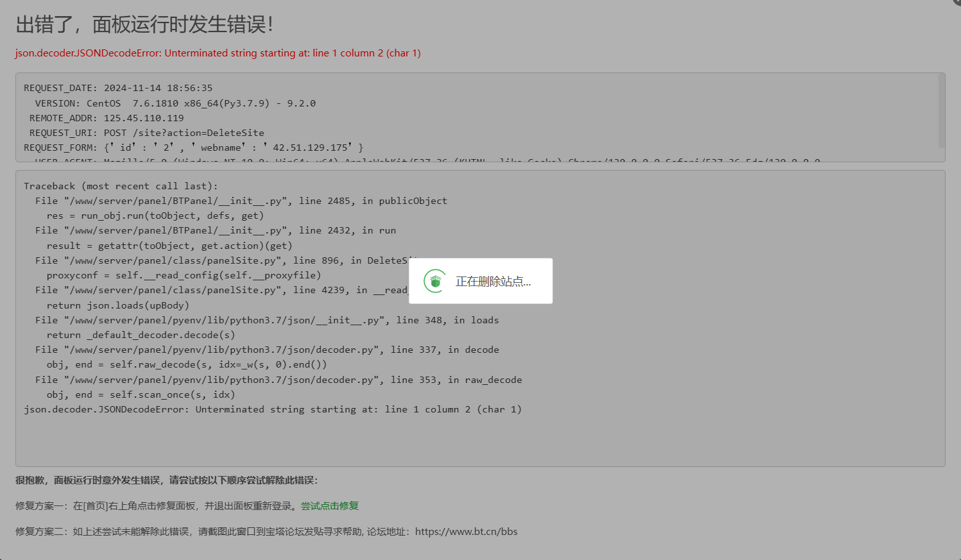961x560 pixels.
Task: Click the final JSONDecodeError line in the traceback
Action: pos(273,409)
